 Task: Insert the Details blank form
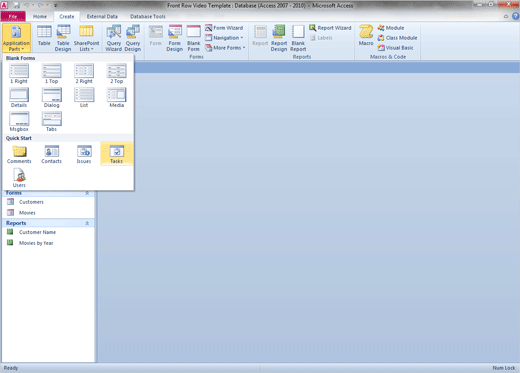(x=19, y=98)
